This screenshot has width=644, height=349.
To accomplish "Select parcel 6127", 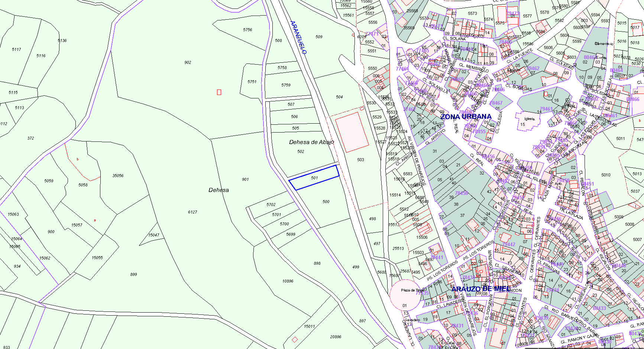I will pyautogui.click(x=192, y=212).
